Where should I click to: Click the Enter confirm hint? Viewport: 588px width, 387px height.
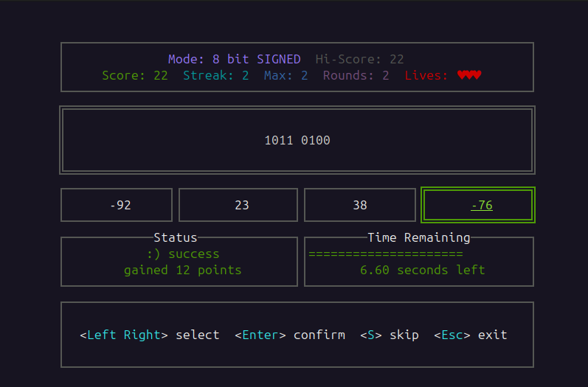(x=290, y=335)
